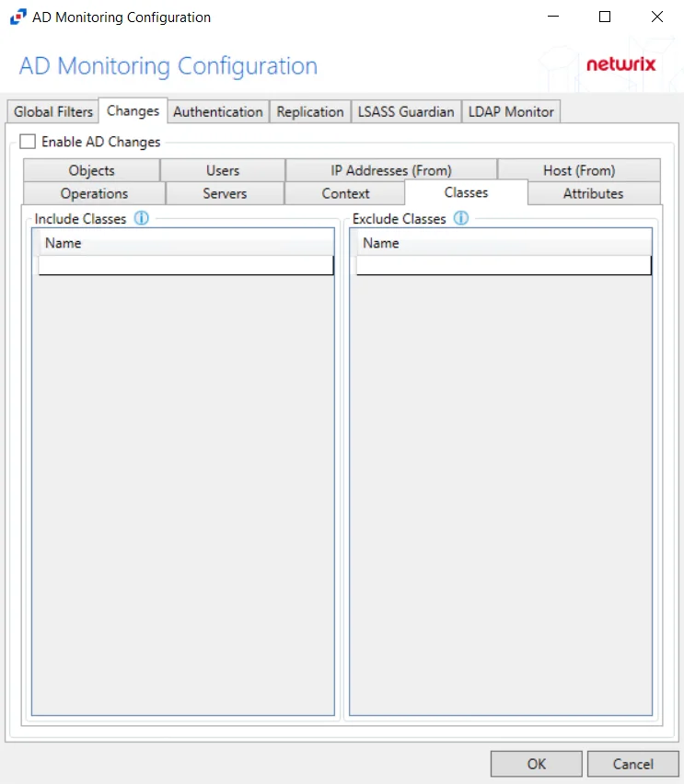Click the Exclude Classes info icon
Screen dimensions: 684x784
click(461, 218)
